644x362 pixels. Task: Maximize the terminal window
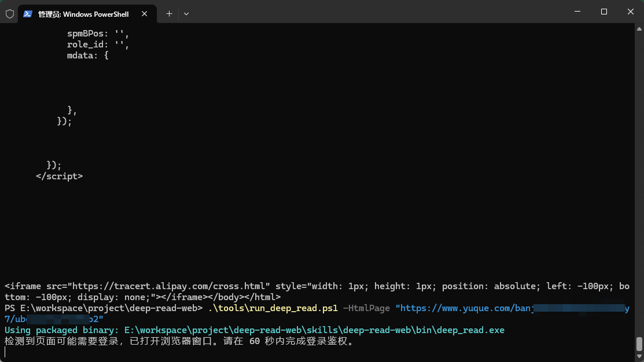pos(603,12)
